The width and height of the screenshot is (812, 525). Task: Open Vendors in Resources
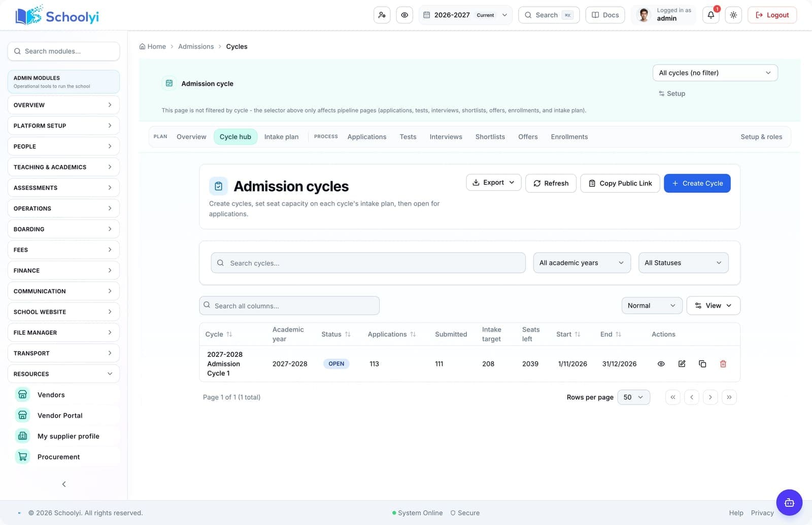[64, 395]
